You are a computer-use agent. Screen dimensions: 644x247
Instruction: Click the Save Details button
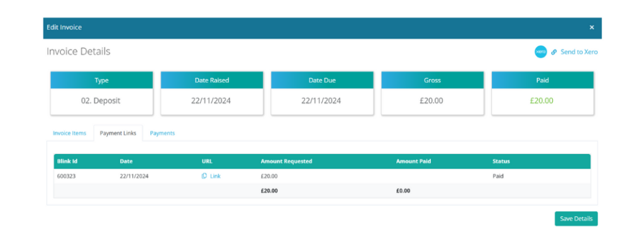point(576,219)
